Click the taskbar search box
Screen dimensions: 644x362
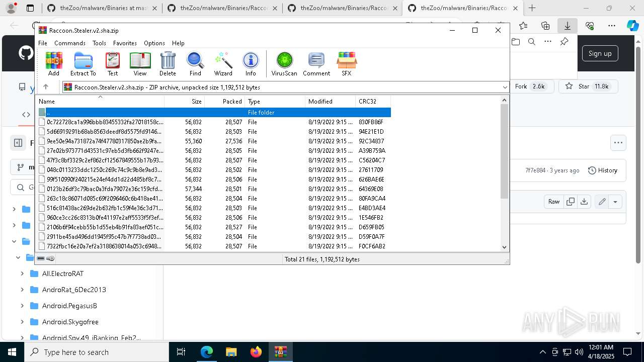pyautogui.click(x=97, y=352)
